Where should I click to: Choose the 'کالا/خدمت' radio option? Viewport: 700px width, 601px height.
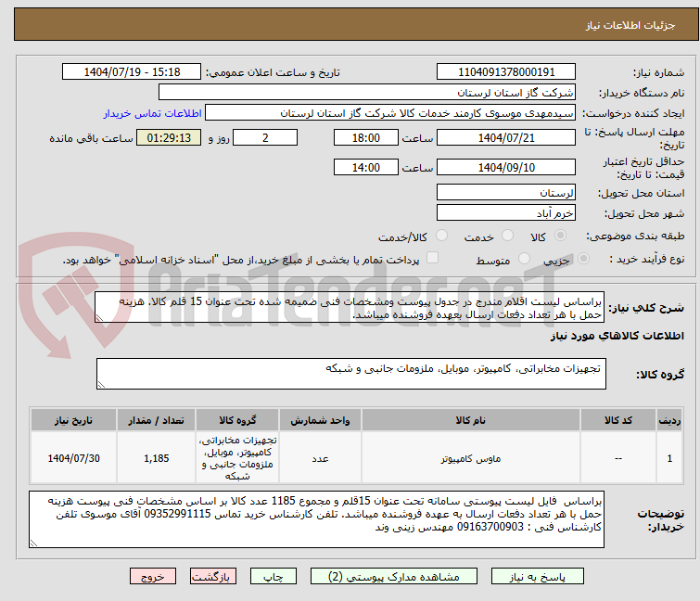point(441,237)
